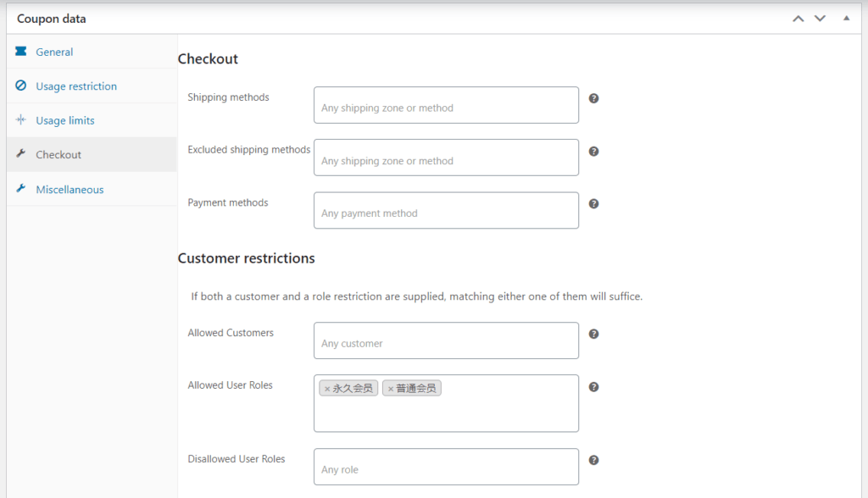The width and height of the screenshot is (868, 498).
Task: Click help icon next to Disallowed User Roles
Action: 593,460
